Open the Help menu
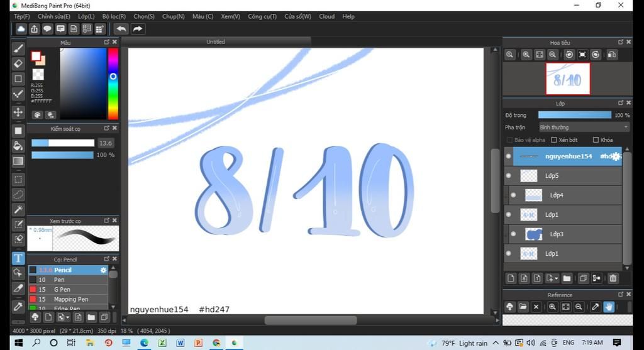The width and height of the screenshot is (644, 350). point(348,16)
